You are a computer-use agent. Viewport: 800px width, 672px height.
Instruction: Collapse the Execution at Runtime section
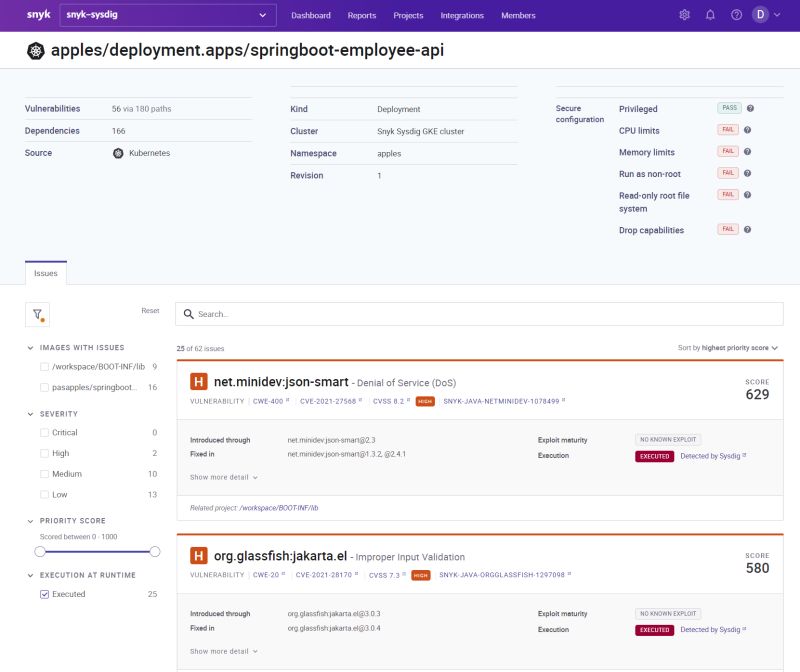[30, 575]
